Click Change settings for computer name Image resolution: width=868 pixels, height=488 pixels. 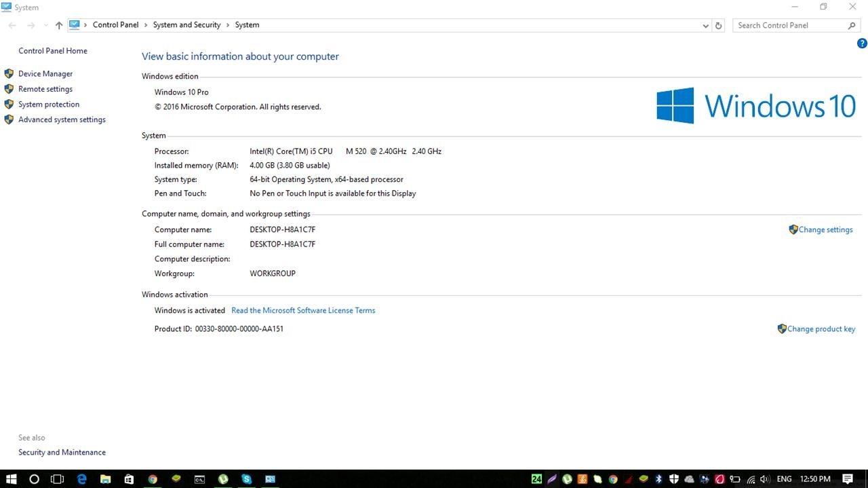pyautogui.click(x=825, y=229)
